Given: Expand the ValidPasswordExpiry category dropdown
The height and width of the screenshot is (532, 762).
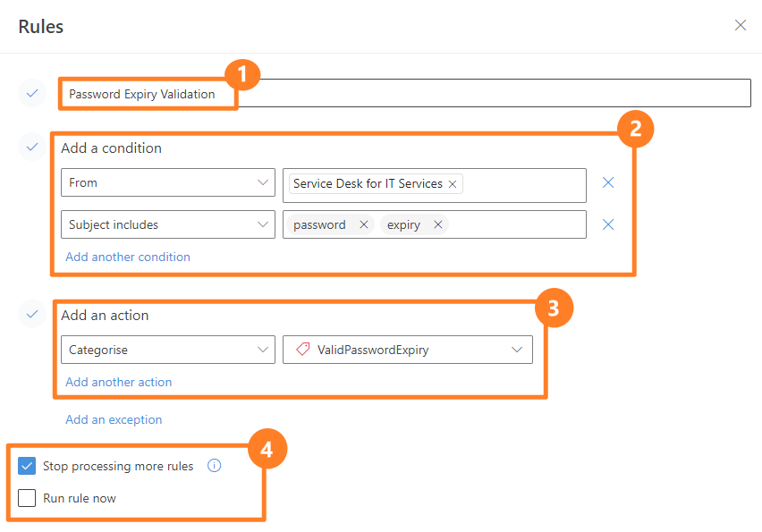Looking at the screenshot, I should pyautogui.click(x=408, y=350).
